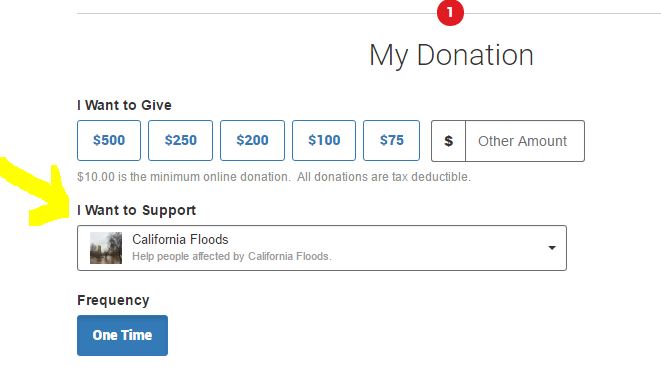Click the Frequency section label
Viewport: 661px width, 373px height.
(x=113, y=301)
